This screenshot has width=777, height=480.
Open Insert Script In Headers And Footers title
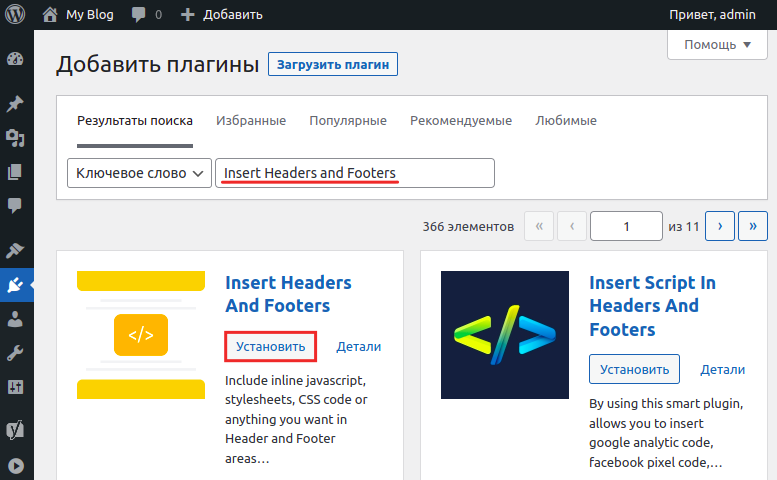(x=652, y=306)
